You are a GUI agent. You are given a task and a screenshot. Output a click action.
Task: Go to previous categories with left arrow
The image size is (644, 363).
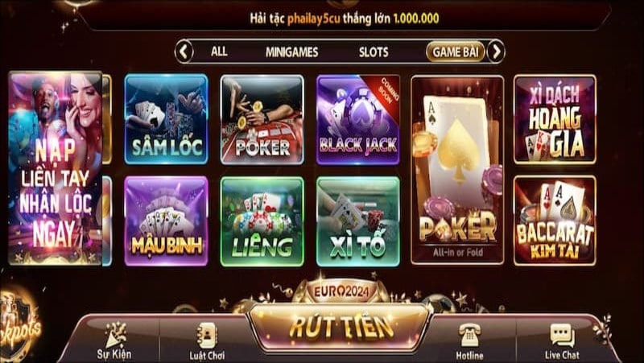(x=184, y=52)
